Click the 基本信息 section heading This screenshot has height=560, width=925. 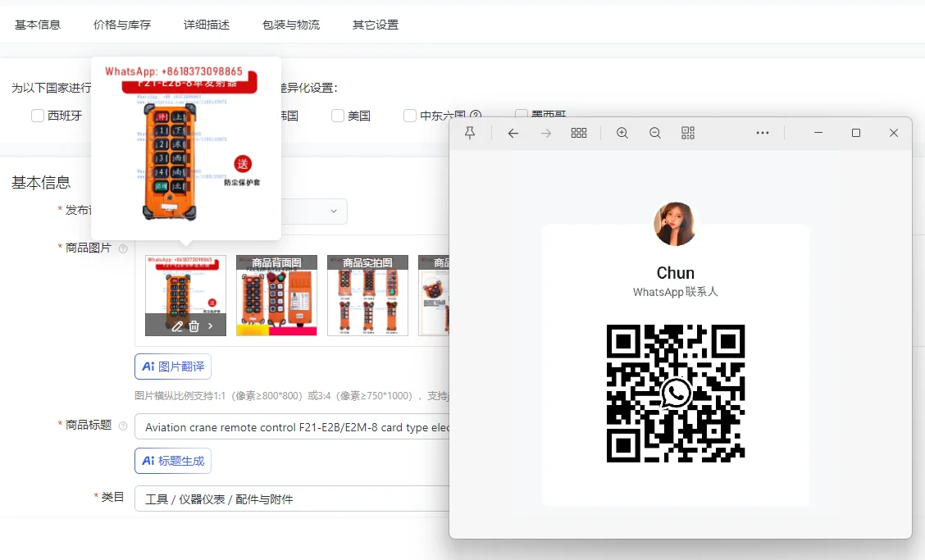click(x=41, y=183)
